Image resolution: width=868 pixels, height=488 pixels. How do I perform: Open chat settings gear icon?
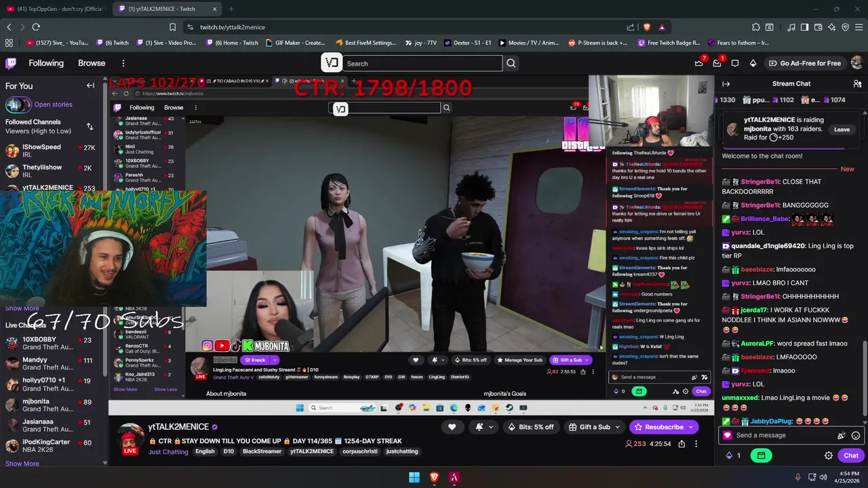point(828,455)
